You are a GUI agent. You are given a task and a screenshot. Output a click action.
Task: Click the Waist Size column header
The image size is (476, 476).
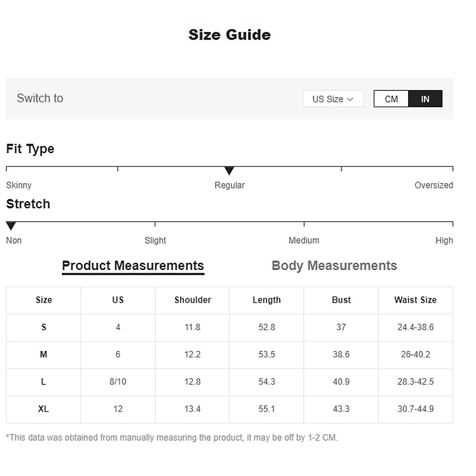pos(415,300)
